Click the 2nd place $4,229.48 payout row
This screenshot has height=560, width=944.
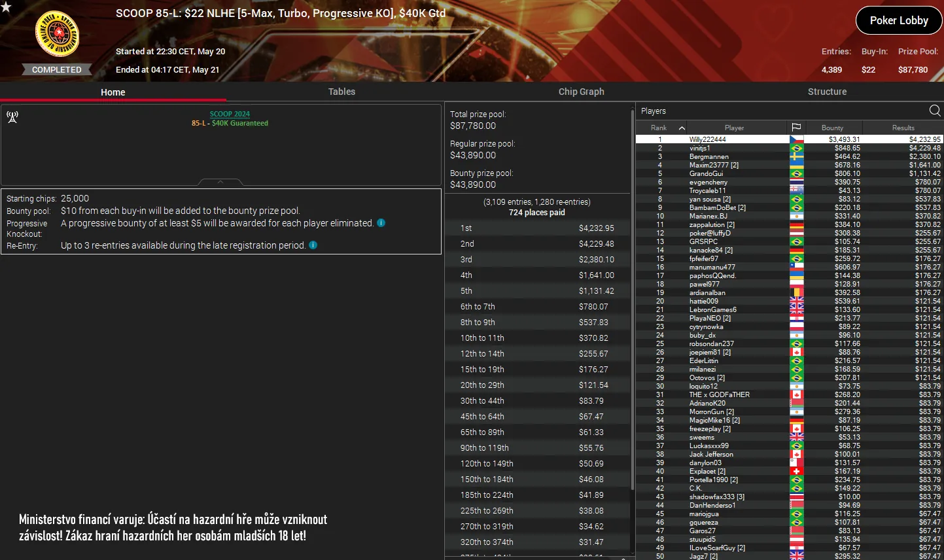point(537,244)
